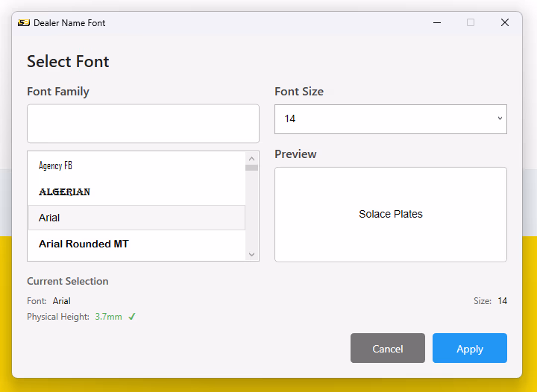Click the green checkmark beside height

132,317
